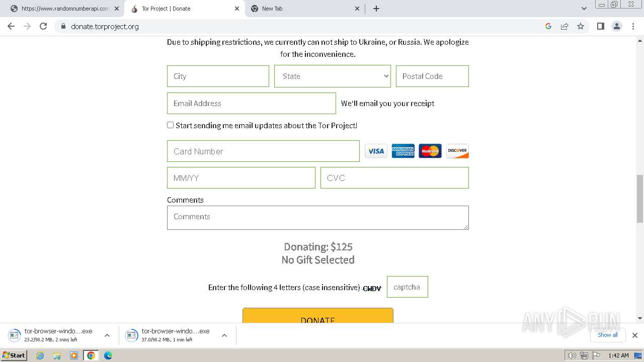644x362 pixels.
Task: Click 'No Gift Selected' text
Action: coord(318,260)
